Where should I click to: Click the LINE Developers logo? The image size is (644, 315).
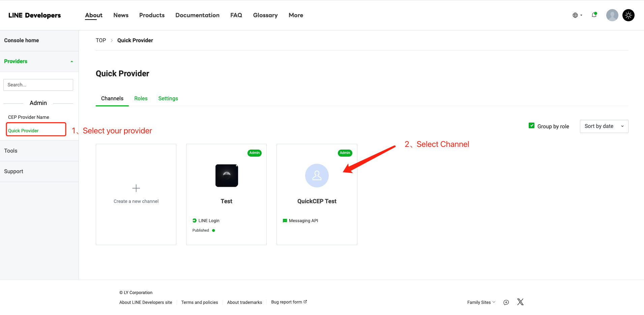pyautogui.click(x=35, y=15)
